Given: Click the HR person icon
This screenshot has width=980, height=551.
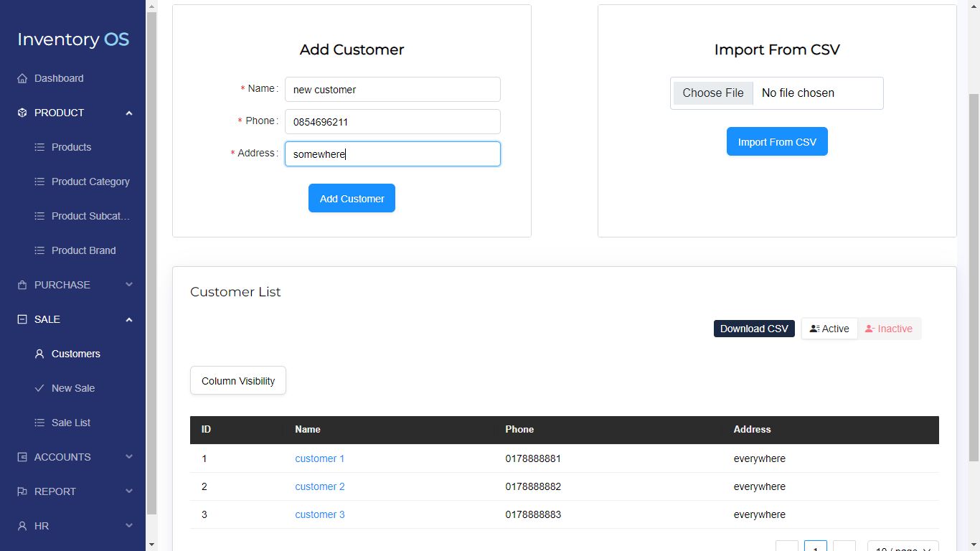Looking at the screenshot, I should coord(22,526).
